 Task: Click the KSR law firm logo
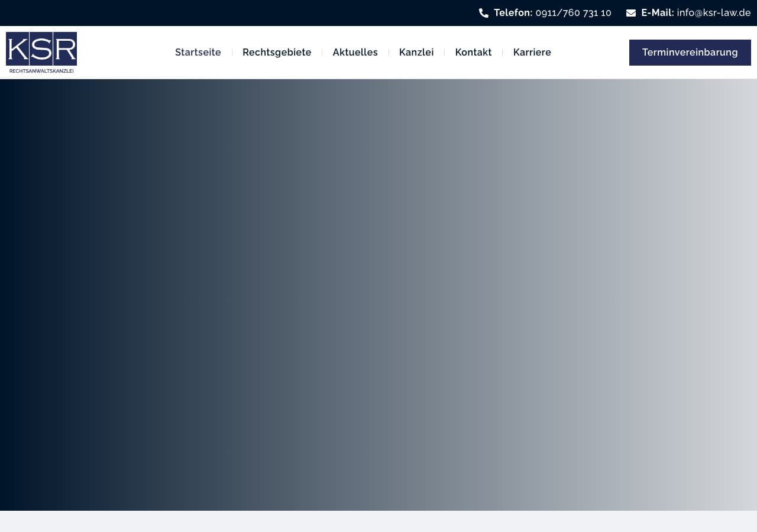pyautogui.click(x=41, y=53)
